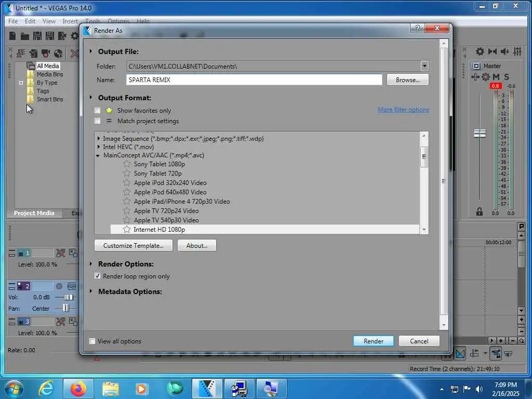Open mixing console icon in Master Bus
532x399 pixels.
click(x=517, y=51)
